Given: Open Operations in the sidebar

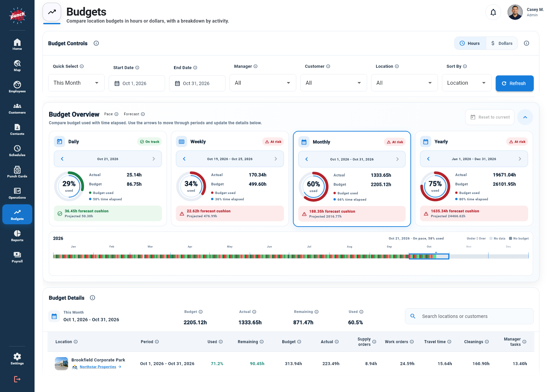Looking at the screenshot, I should (x=17, y=193).
